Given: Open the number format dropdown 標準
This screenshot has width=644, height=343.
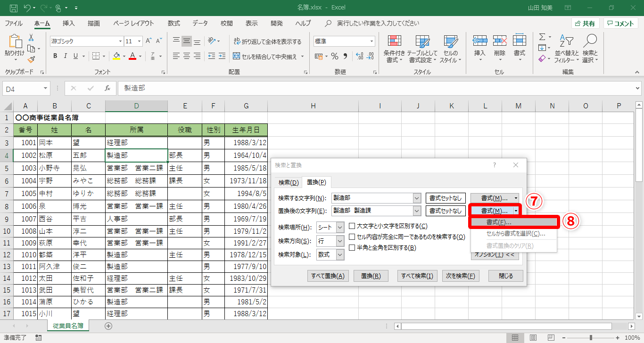Looking at the screenshot, I should (x=372, y=41).
